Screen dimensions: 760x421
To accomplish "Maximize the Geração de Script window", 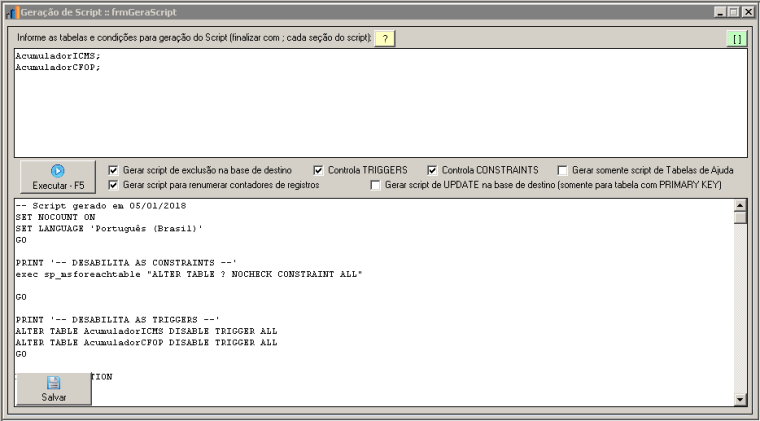I will 733,12.
